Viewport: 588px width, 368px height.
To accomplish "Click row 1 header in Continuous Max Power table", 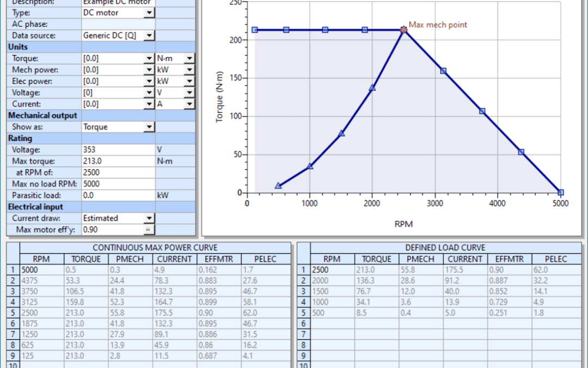I will click(x=13, y=269).
